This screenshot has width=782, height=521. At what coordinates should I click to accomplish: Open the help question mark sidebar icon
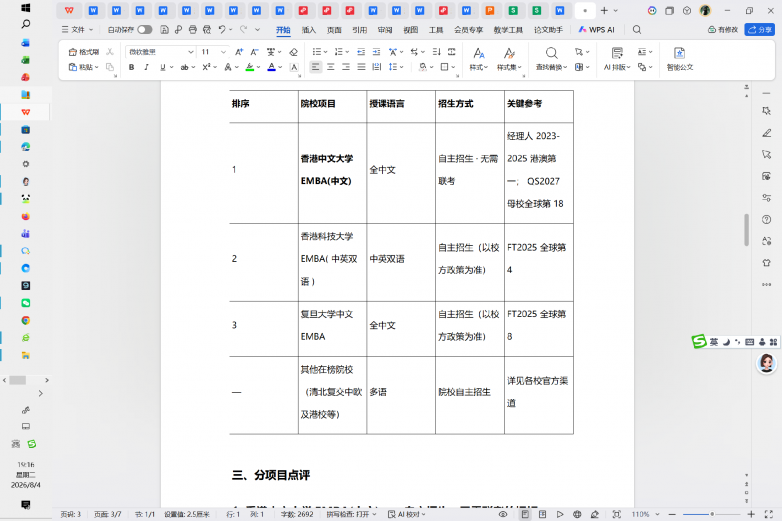[767, 219]
